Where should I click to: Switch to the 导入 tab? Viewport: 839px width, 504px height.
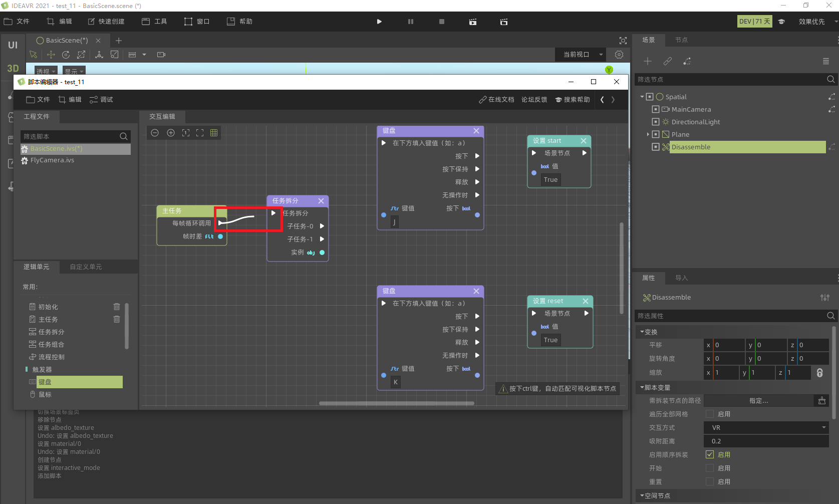681,278
